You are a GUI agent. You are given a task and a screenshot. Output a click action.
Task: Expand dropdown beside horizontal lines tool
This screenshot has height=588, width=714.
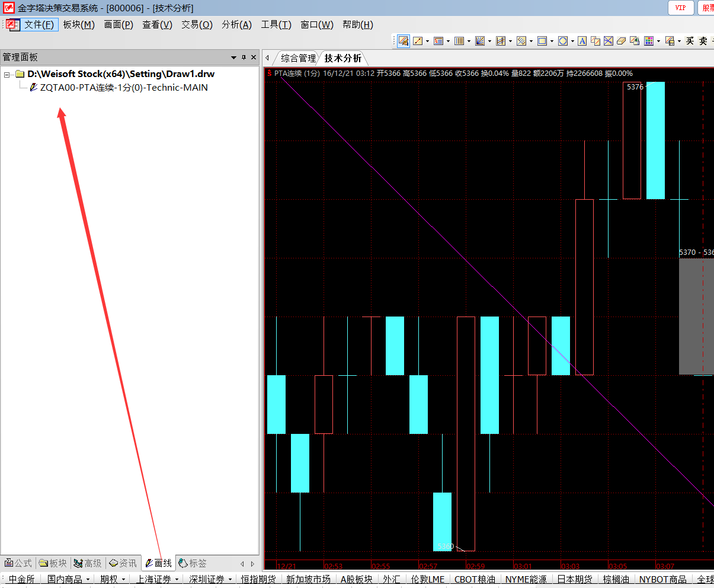pos(448,41)
